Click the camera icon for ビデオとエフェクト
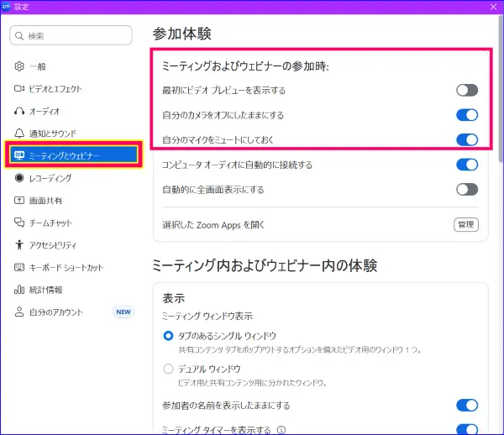 tap(19, 88)
